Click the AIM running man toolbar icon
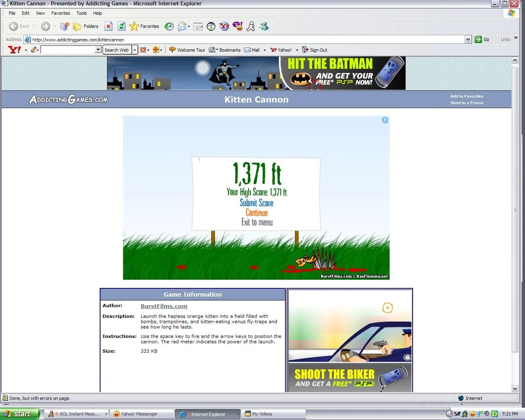 click(x=251, y=26)
